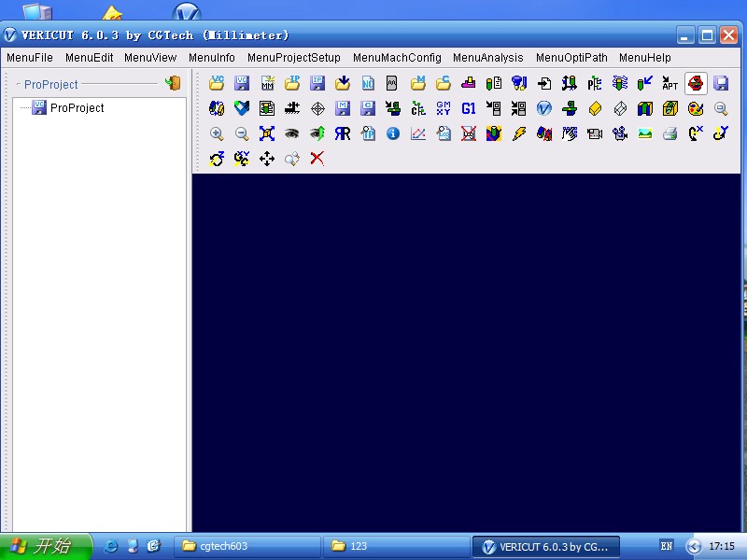Click the plain eye icon
This screenshot has width=747, height=560.
click(292, 133)
